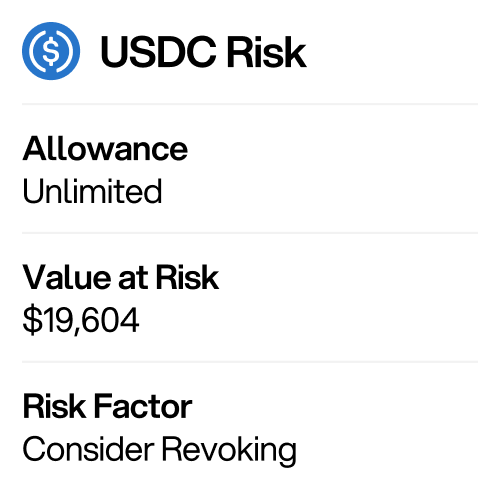The image size is (500, 500).
Task: Select the $19,604 amount
Action: coord(81,320)
